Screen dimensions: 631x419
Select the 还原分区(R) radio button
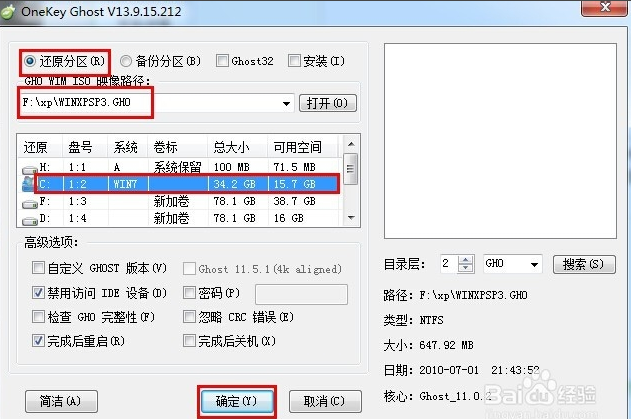[30, 61]
